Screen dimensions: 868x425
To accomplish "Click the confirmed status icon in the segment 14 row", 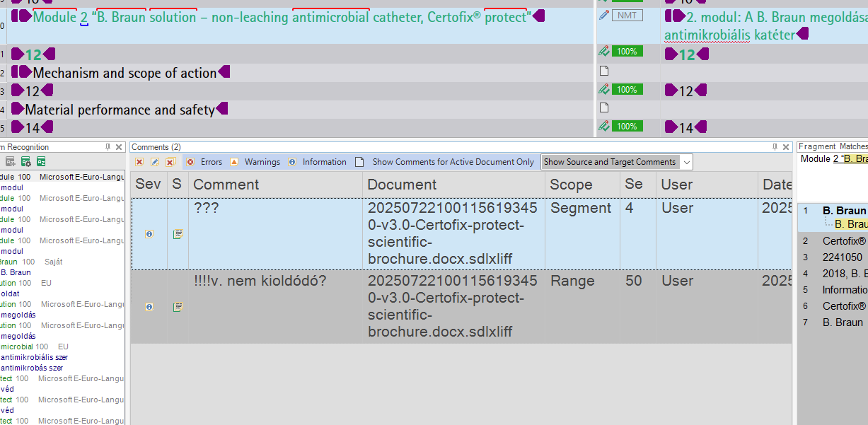I will click(603, 127).
